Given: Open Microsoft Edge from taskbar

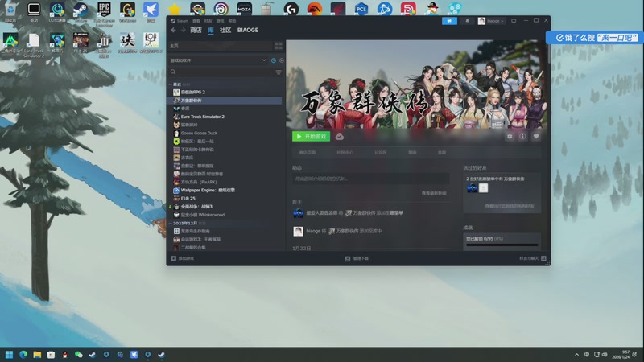Looking at the screenshot, I should click(23, 355).
